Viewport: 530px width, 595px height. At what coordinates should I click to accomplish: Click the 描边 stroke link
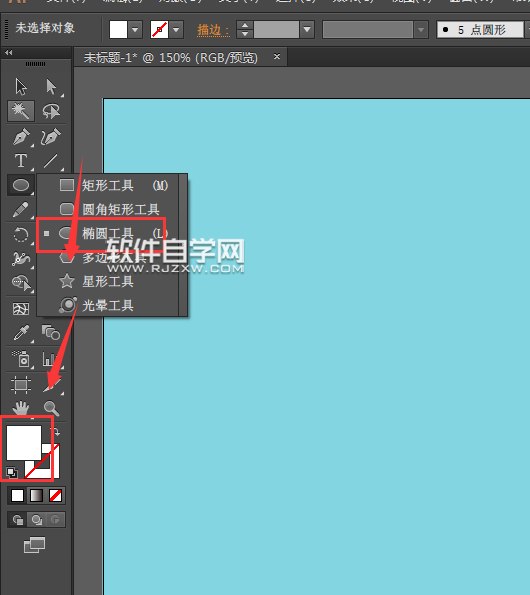point(213,30)
